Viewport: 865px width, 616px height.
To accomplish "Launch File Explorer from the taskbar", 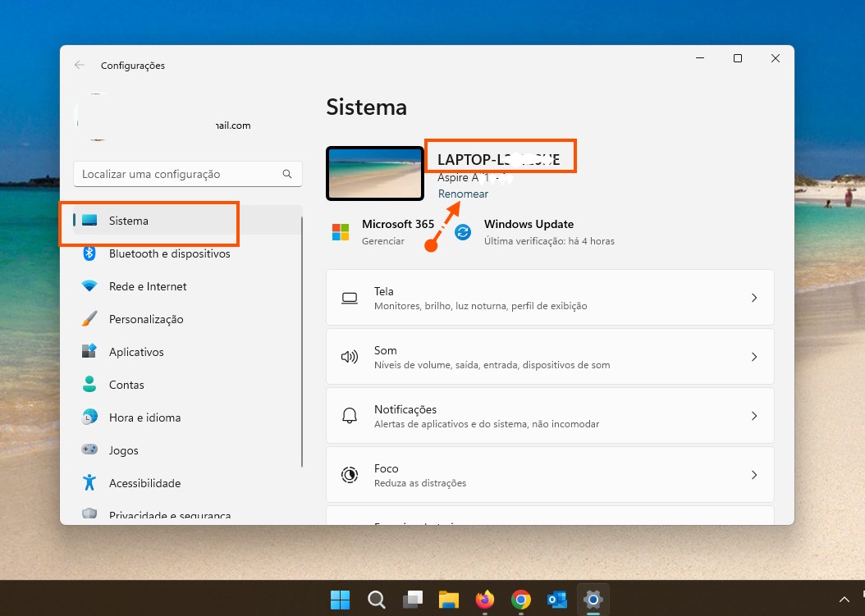I will (448, 600).
